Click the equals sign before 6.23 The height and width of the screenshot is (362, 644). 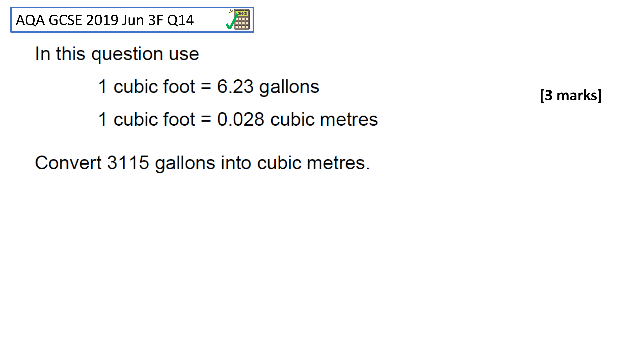[206, 87]
